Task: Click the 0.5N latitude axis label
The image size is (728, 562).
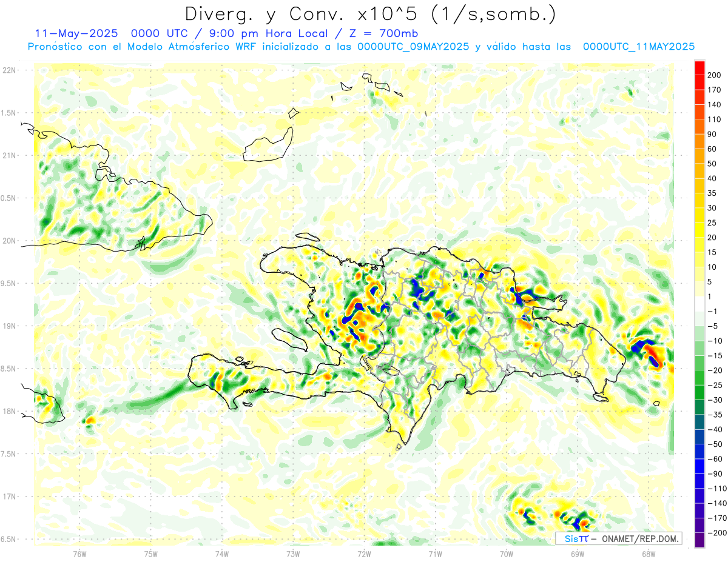Action: (x=9, y=198)
